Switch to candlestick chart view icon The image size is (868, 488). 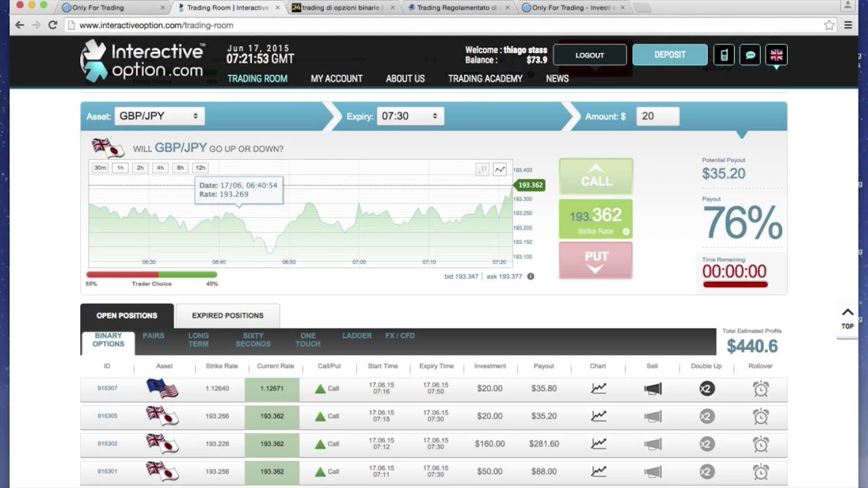tap(482, 169)
